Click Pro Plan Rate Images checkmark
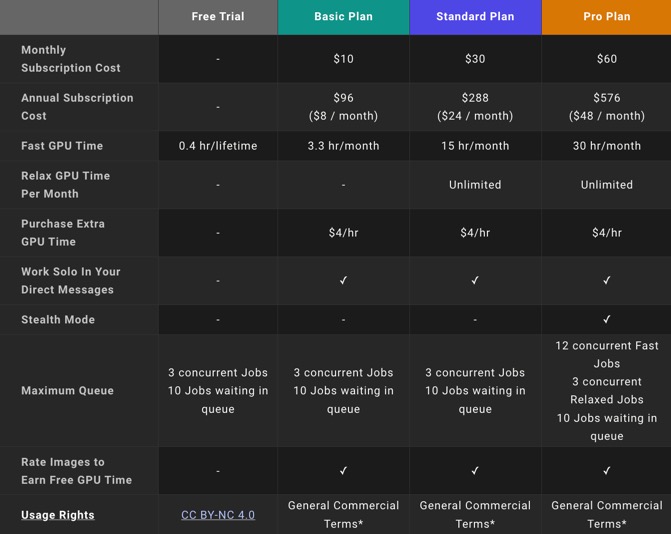The height and width of the screenshot is (534, 671). tap(606, 471)
